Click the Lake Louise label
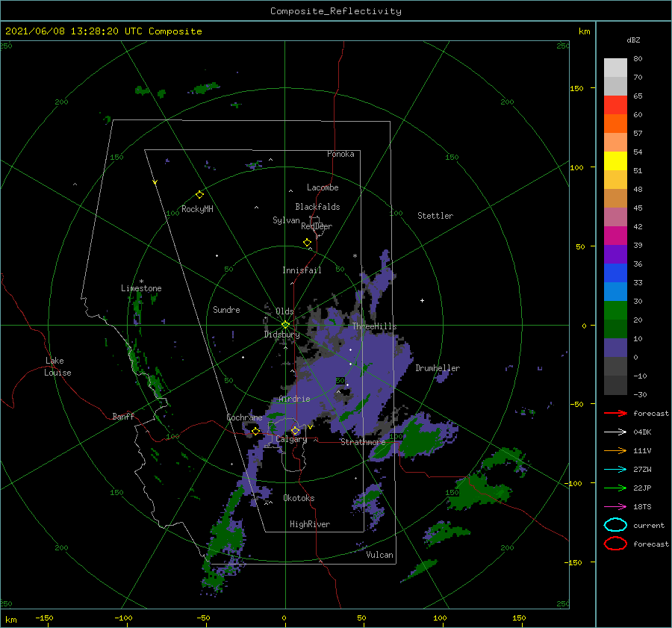This screenshot has width=672, height=628. point(57,367)
